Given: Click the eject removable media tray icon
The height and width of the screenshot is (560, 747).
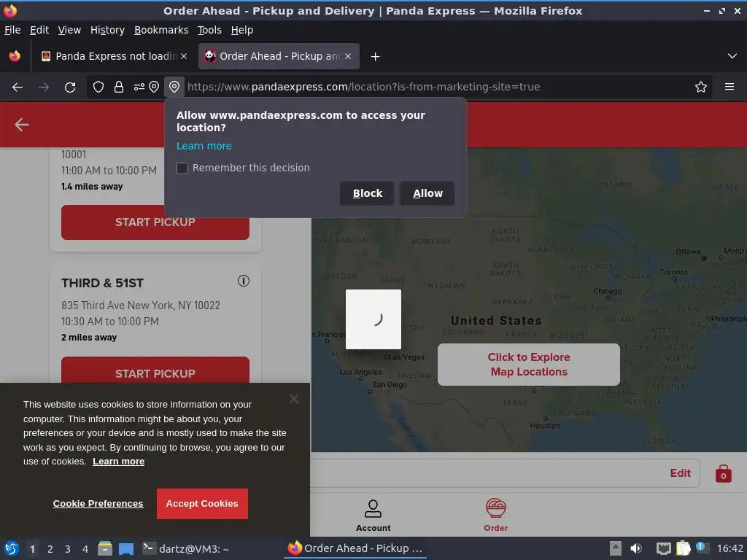Looking at the screenshot, I should click(615, 548).
